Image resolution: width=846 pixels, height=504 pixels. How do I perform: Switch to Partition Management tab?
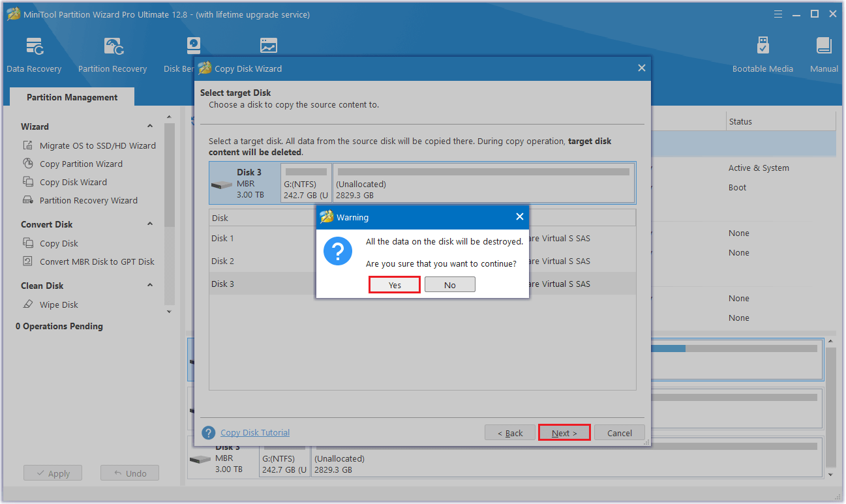coord(72,97)
